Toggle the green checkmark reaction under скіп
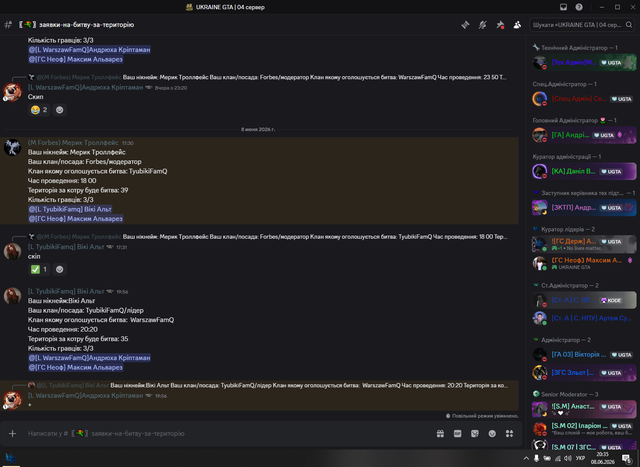Viewport: 640px width, 467px height. click(39, 269)
